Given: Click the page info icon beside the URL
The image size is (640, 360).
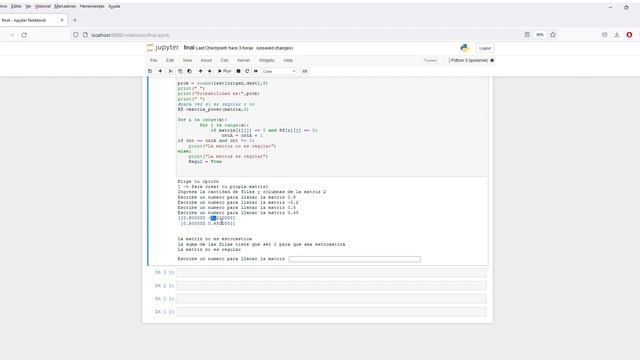Looking at the screenshot, I should (85, 35).
